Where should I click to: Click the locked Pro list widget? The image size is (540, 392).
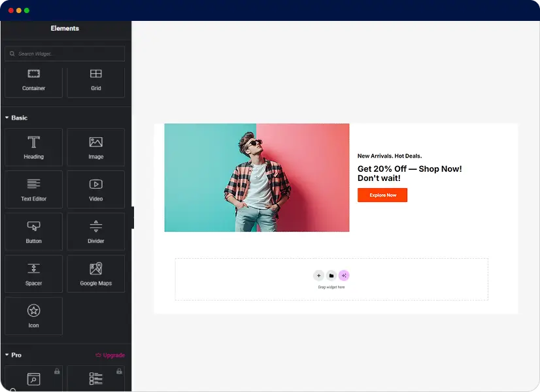pos(95,378)
